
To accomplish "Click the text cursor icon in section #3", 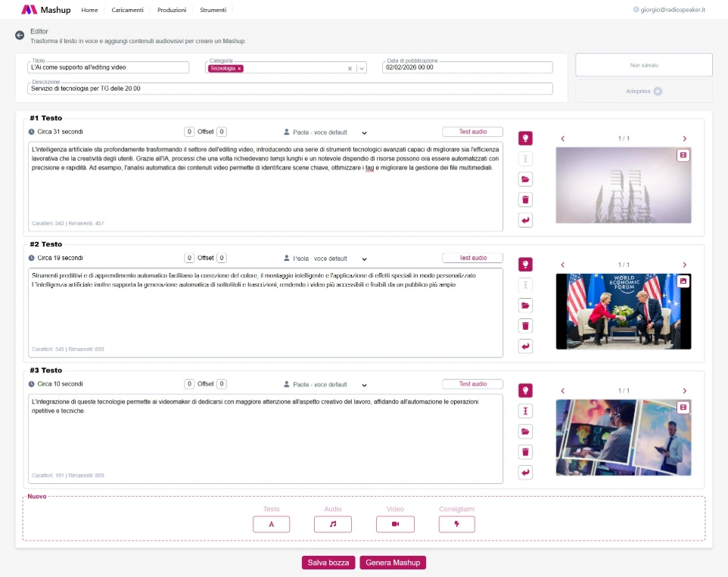I will pyautogui.click(x=525, y=411).
